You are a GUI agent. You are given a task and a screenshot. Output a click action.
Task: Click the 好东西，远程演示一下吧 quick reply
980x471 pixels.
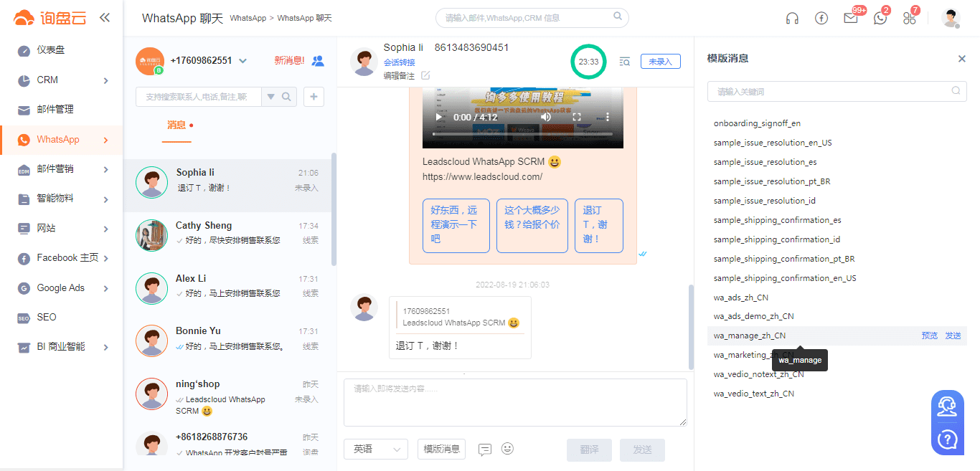coord(456,226)
